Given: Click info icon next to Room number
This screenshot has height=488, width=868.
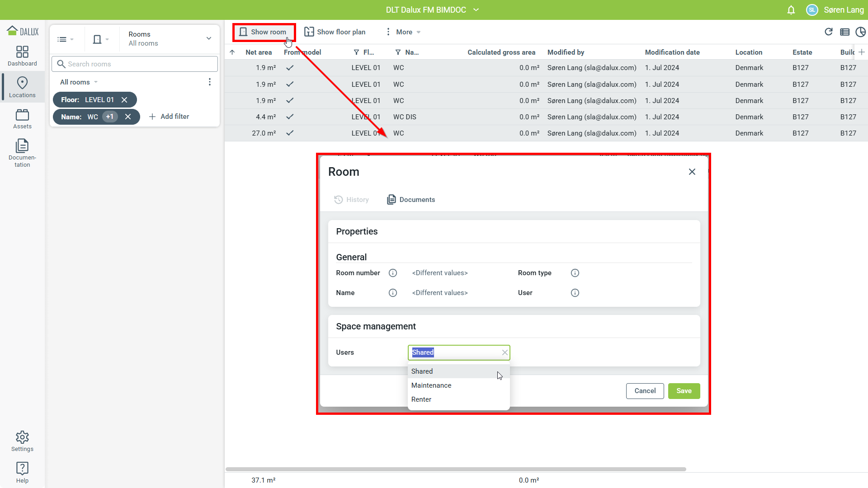Looking at the screenshot, I should click(392, 273).
